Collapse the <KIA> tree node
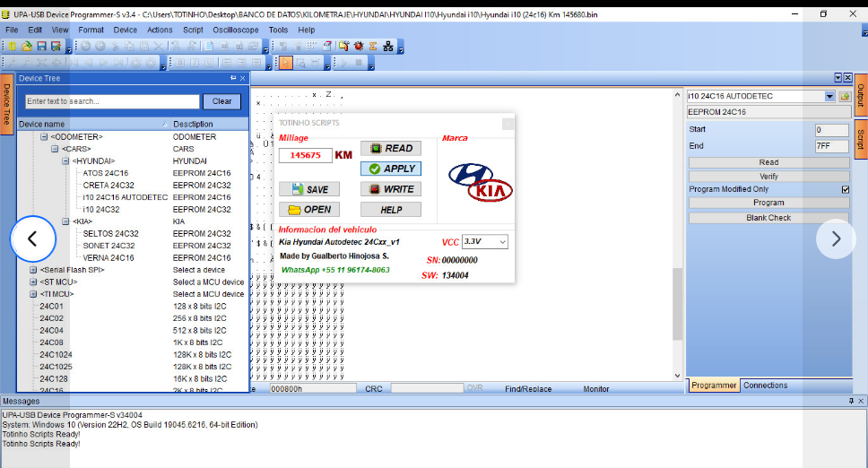 click(x=66, y=221)
